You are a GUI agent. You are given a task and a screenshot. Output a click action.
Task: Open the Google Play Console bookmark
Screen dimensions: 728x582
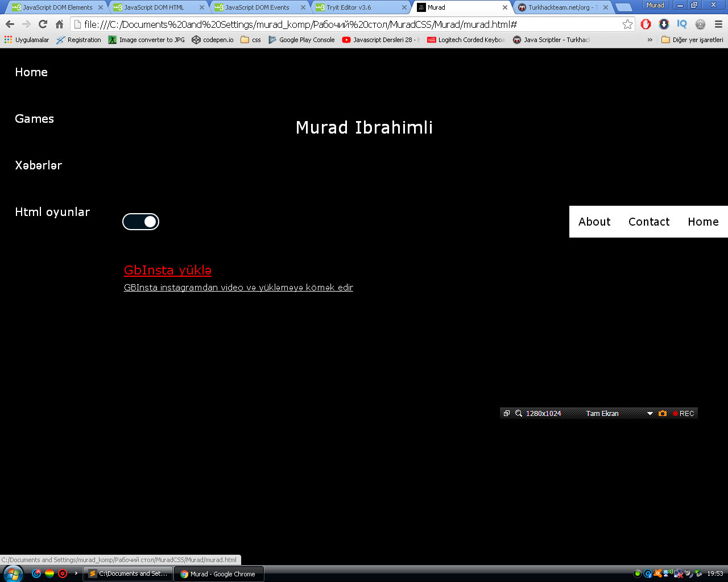pos(301,40)
